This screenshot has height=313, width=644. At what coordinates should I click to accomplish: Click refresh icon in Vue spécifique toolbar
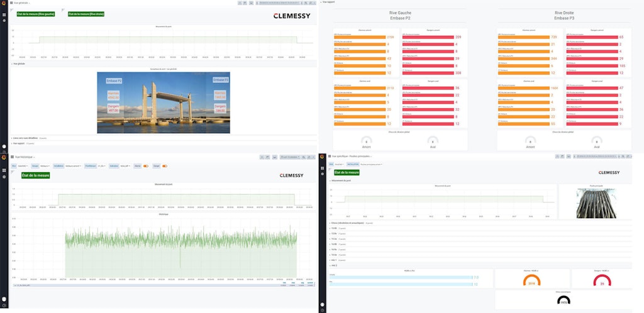tap(628, 156)
